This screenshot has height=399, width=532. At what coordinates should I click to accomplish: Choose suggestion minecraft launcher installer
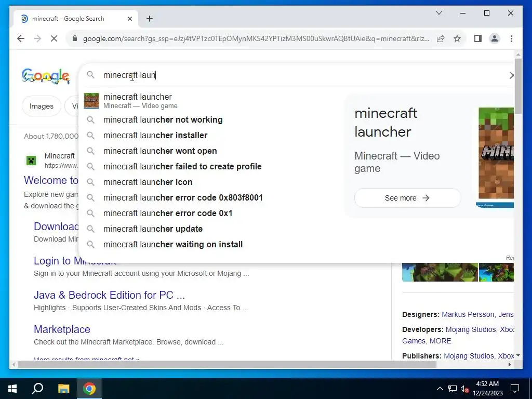[x=211, y=136]
